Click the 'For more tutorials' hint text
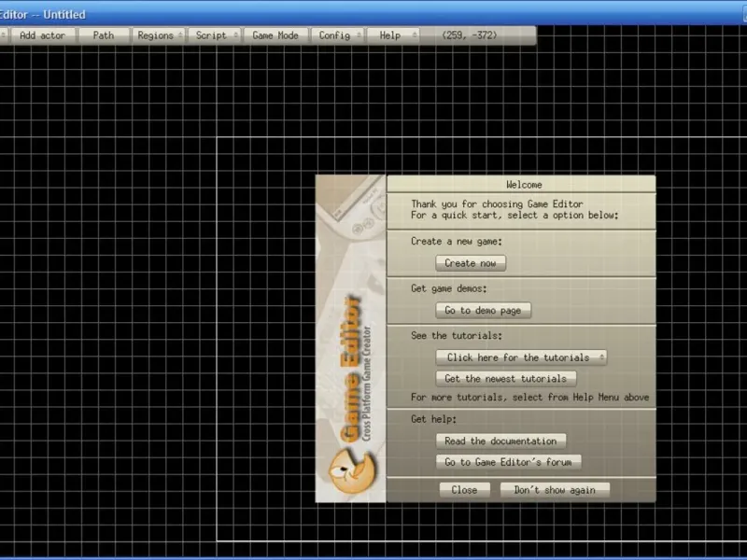Image resolution: width=747 pixels, height=560 pixels. point(529,398)
